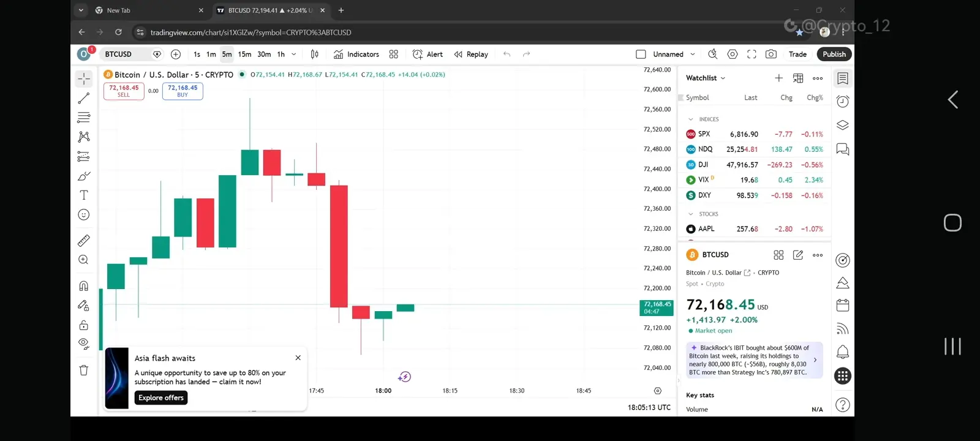This screenshot has width=980, height=441.
Task: Expand the timeframe interval dropdown
Action: click(294, 55)
